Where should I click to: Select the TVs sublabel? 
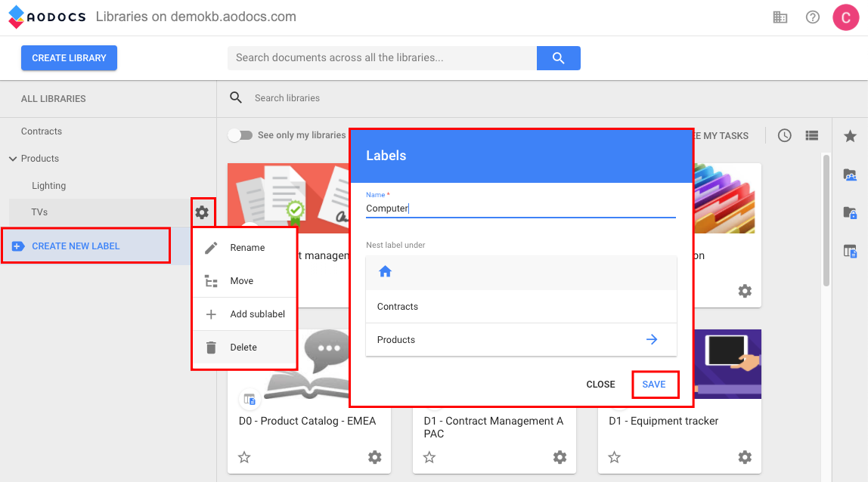pos(39,212)
